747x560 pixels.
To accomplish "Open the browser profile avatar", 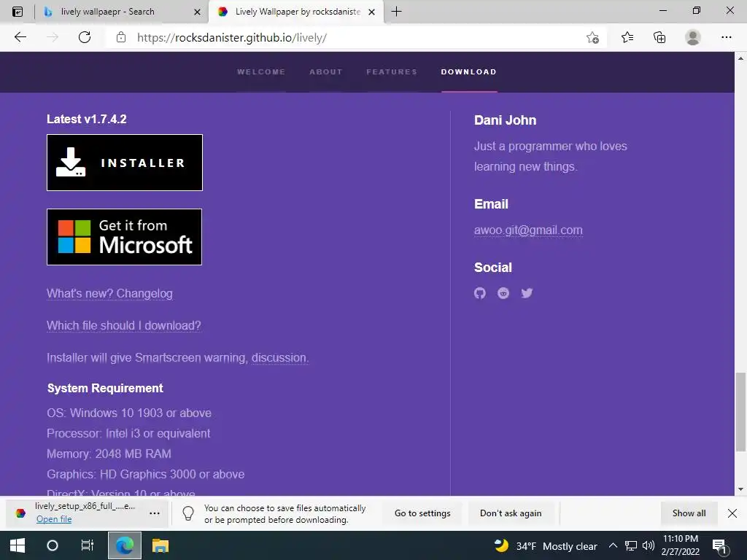I will 693,37.
